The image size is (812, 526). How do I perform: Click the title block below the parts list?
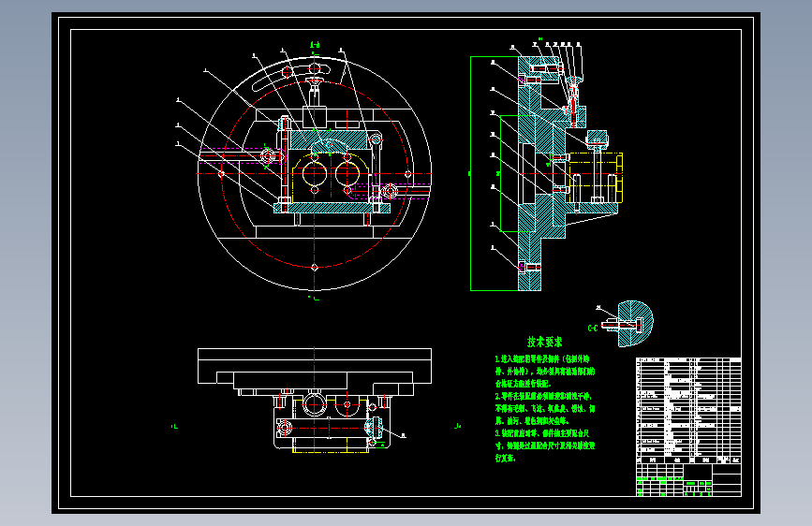point(688,480)
